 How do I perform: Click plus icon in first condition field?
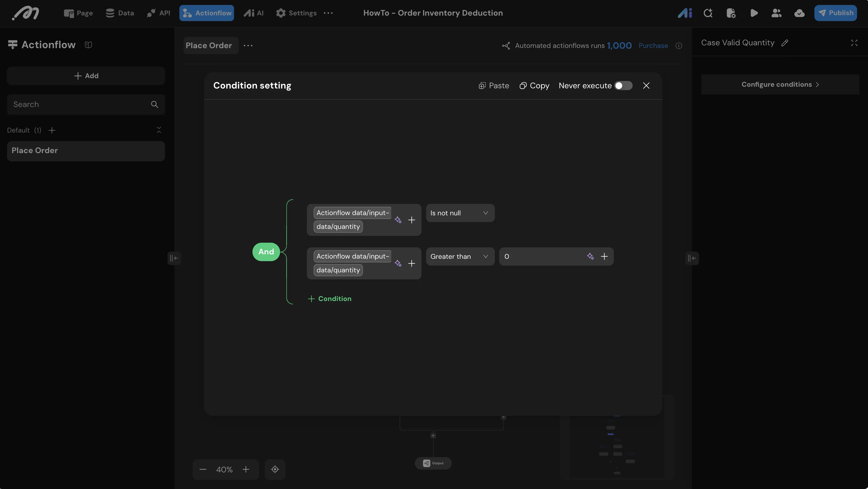(x=411, y=220)
